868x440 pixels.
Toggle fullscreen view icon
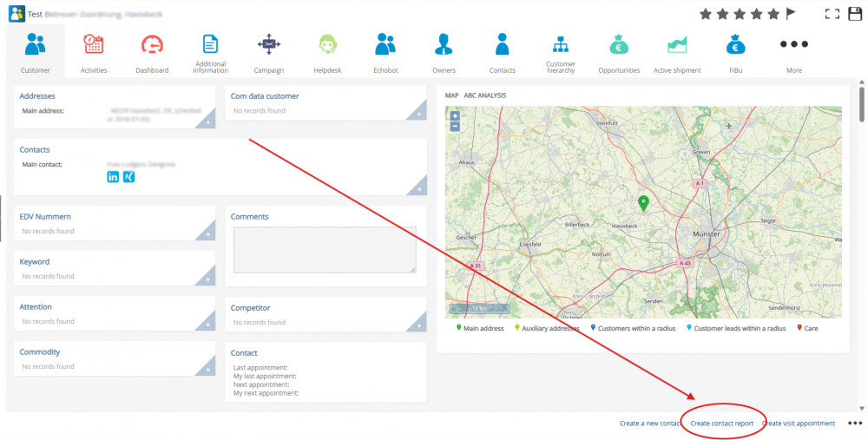832,14
